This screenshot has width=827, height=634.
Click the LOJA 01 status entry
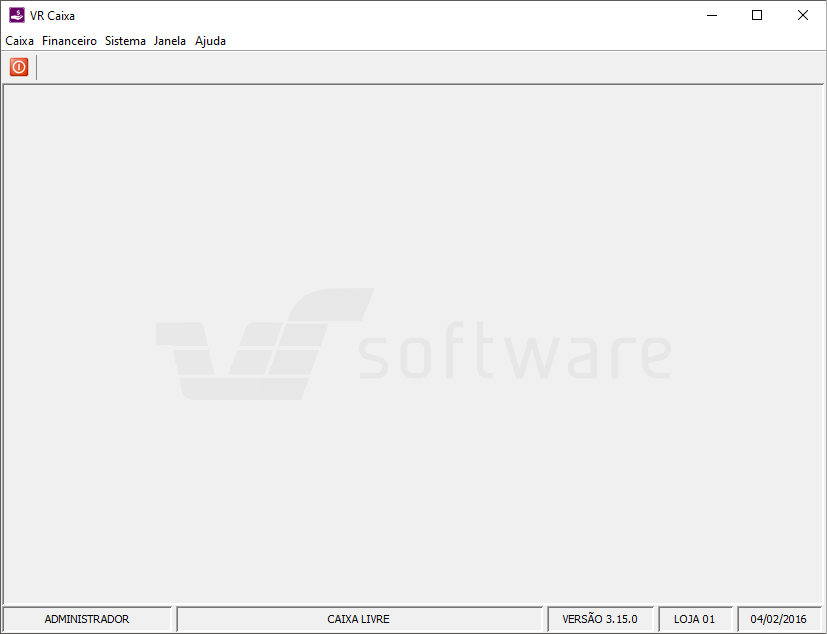pos(695,619)
